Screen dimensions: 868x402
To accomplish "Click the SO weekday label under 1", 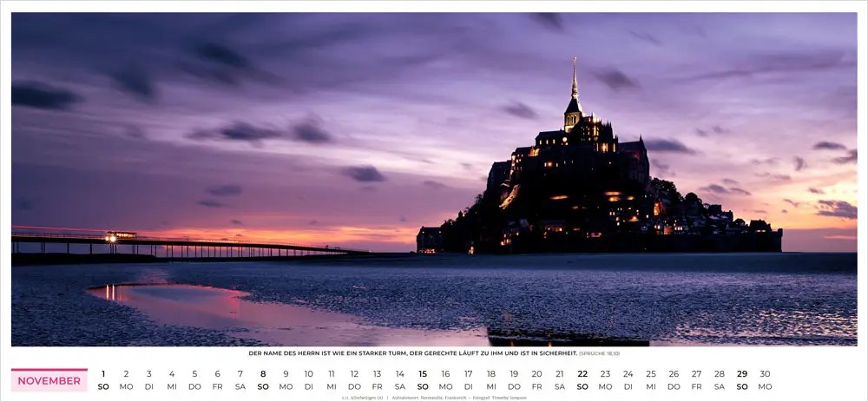I will tap(103, 386).
